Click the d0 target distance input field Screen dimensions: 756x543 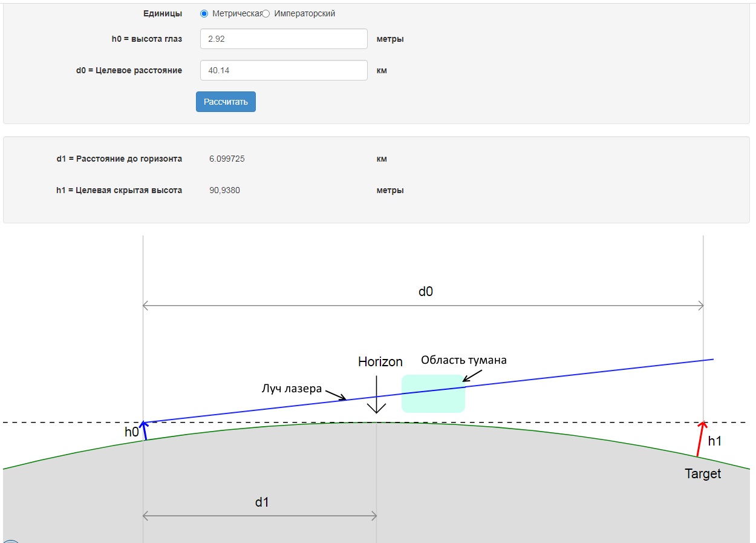point(284,70)
